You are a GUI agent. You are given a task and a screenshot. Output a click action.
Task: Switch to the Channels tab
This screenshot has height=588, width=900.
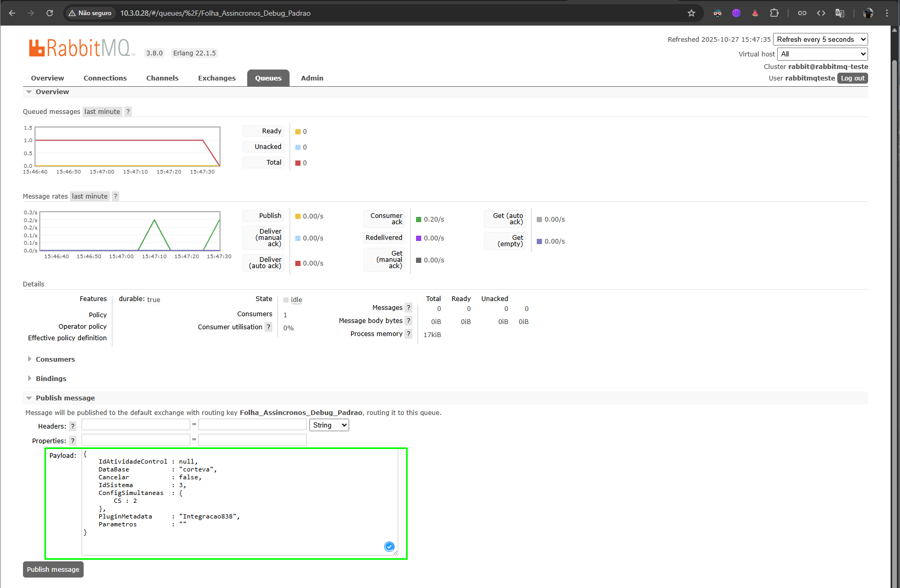coord(163,78)
